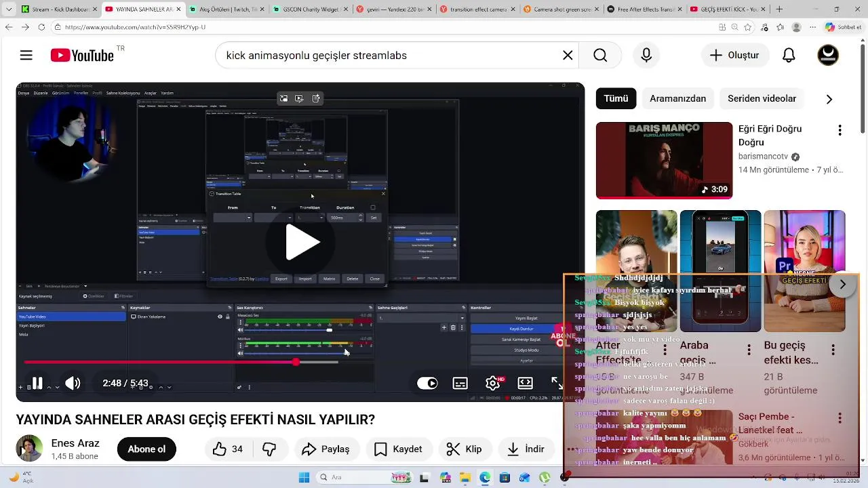Switch to the Free After Effects Transitions tab
This screenshot has width=868, height=488.
643,9
